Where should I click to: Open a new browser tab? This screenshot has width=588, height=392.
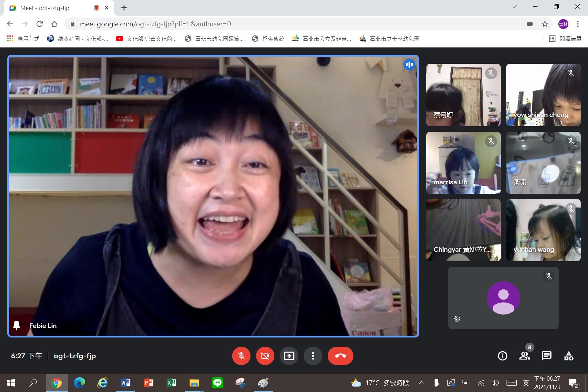[x=124, y=8]
